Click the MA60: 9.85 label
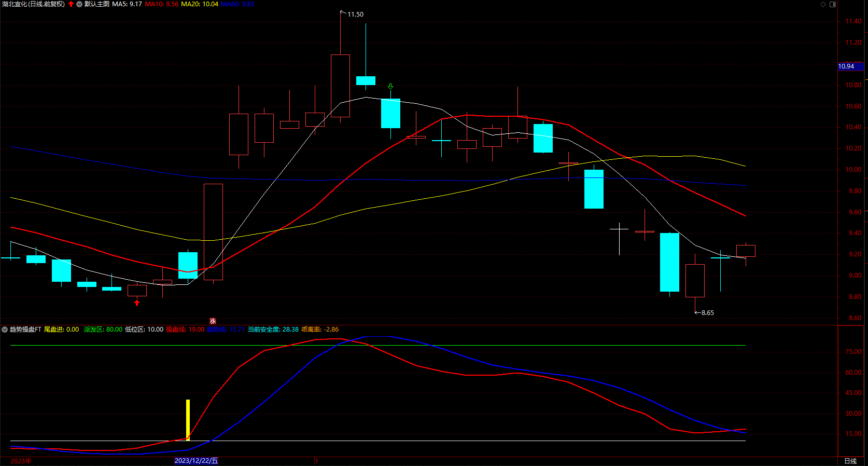 237,4
